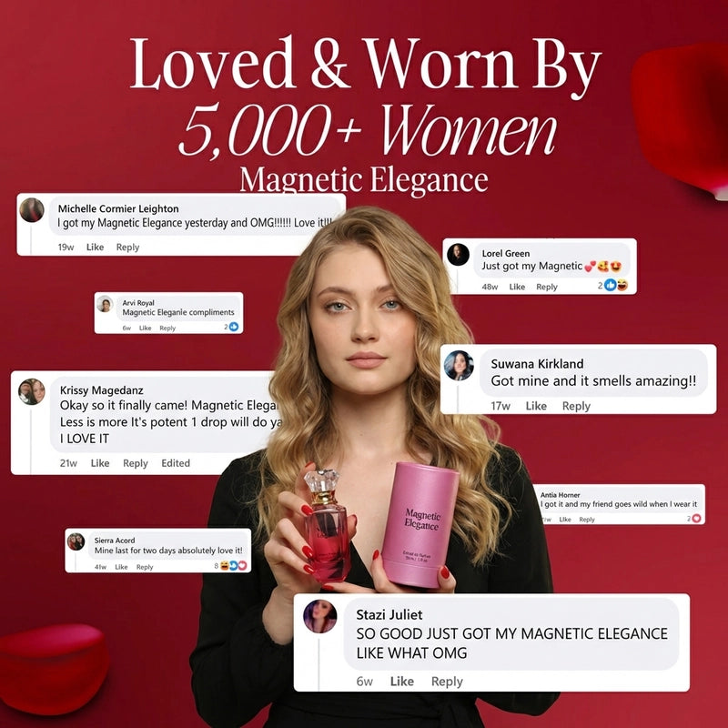Reply to Lorel Green's comment
728x728 pixels.
(547, 287)
